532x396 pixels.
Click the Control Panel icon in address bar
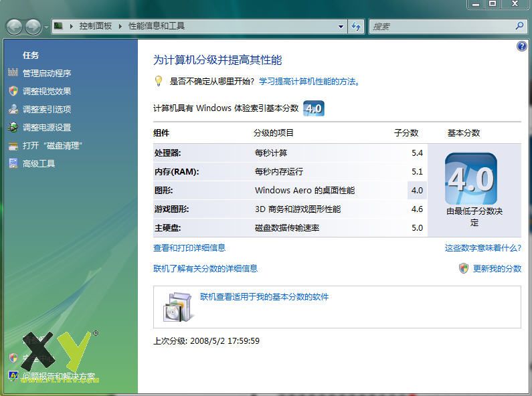point(59,26)
